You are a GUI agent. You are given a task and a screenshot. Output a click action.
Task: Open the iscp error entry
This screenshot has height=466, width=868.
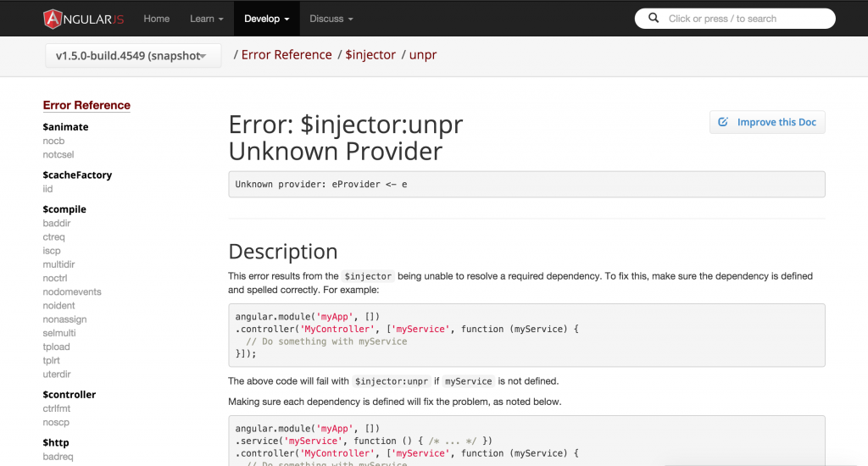click(52, 251)
